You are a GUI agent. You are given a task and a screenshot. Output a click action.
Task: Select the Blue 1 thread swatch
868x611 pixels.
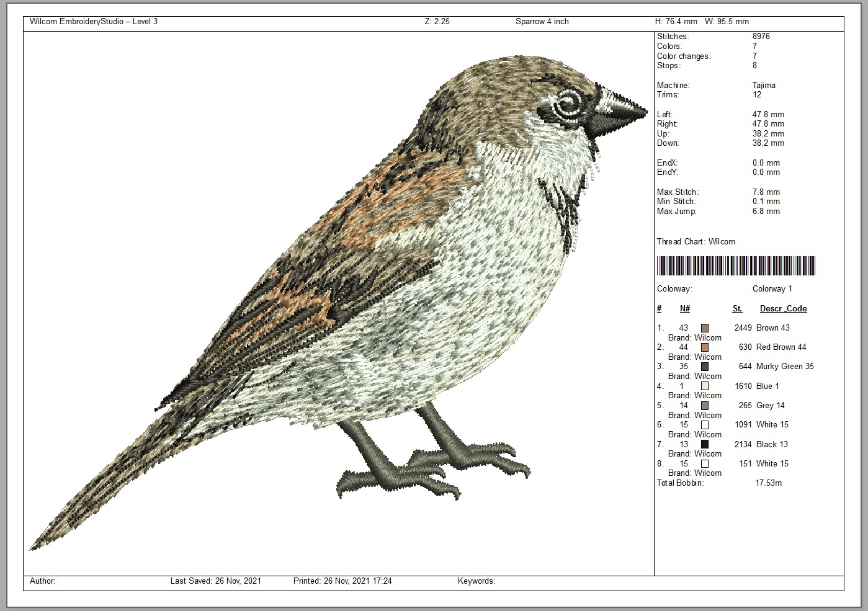tap(705, 386)
